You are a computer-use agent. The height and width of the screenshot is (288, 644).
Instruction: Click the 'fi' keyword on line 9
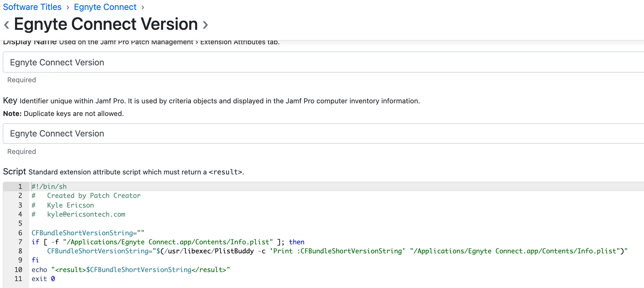[35, 260]
